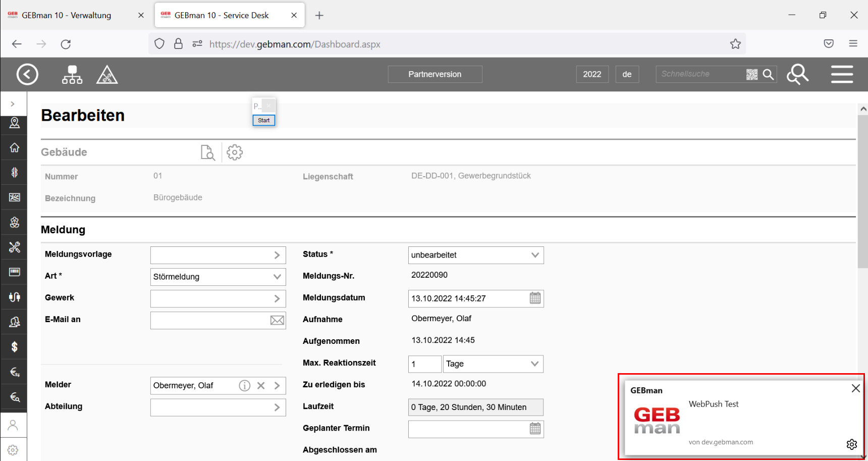Select the map plan sidebar icon
Screen dimensions: 868x461
point(14,197)
